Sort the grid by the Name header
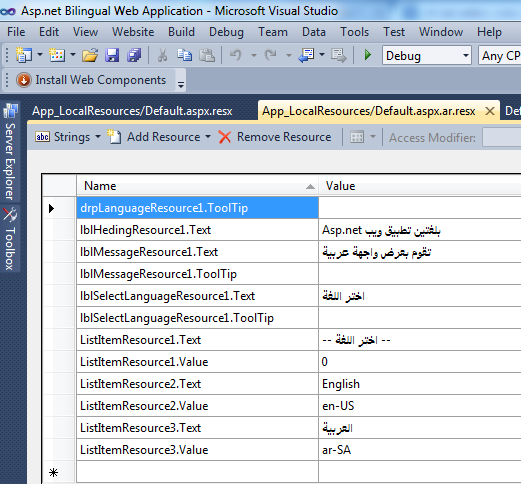Screen dimensions: 521x484 click(197, 186)
